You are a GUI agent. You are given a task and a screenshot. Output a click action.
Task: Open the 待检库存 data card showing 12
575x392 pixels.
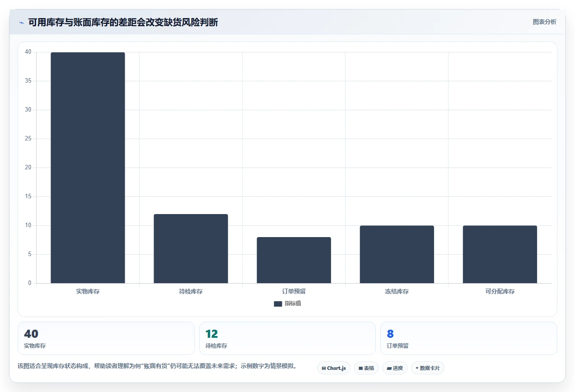287,338
